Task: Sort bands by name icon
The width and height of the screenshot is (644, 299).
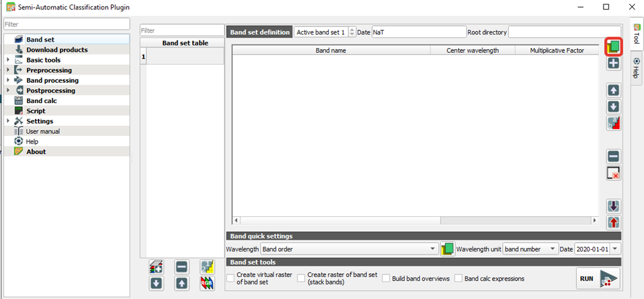Action: 614,123
